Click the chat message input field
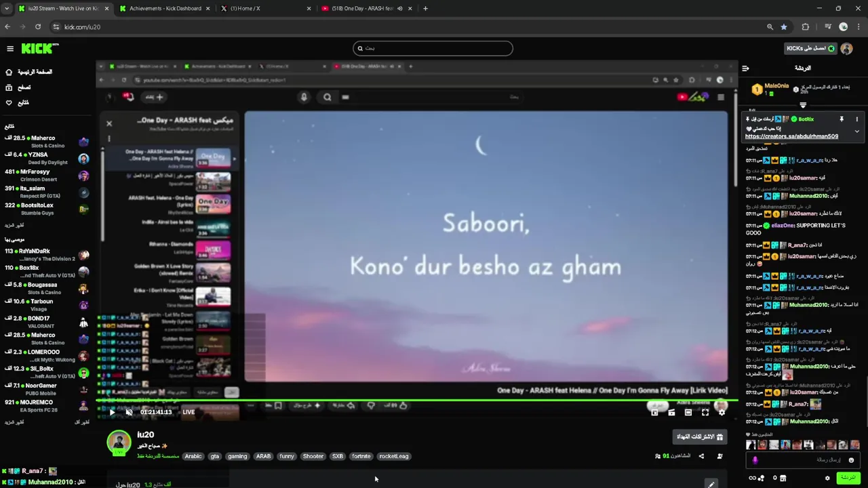The height and width of the screenshot is (488, 868). coord(804,460)
